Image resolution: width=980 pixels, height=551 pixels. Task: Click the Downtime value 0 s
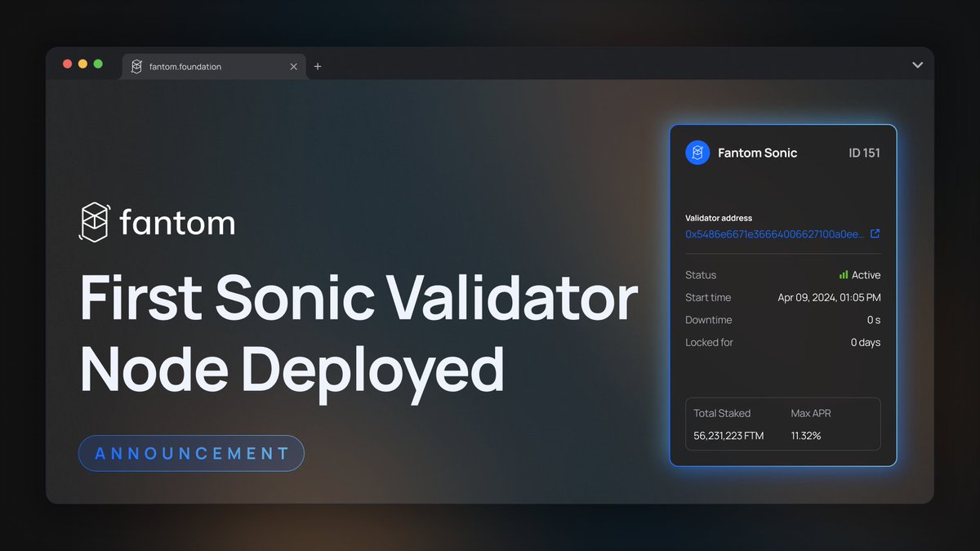[874, 320]
